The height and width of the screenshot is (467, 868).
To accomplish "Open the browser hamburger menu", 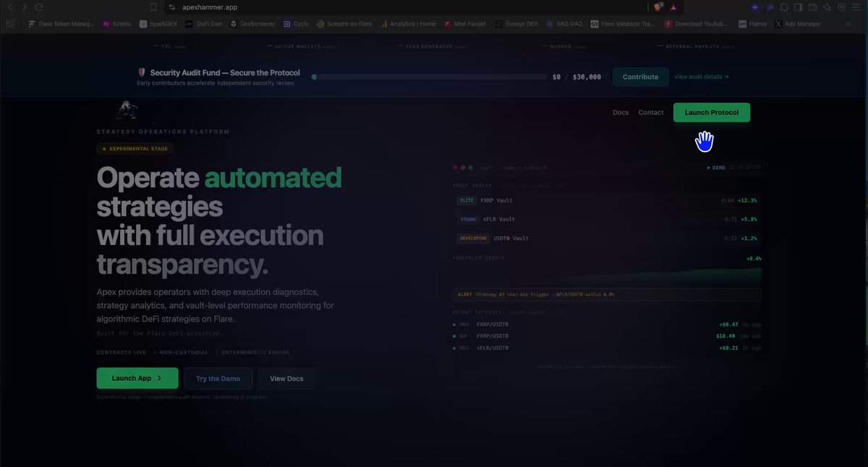I will point(856,7).
